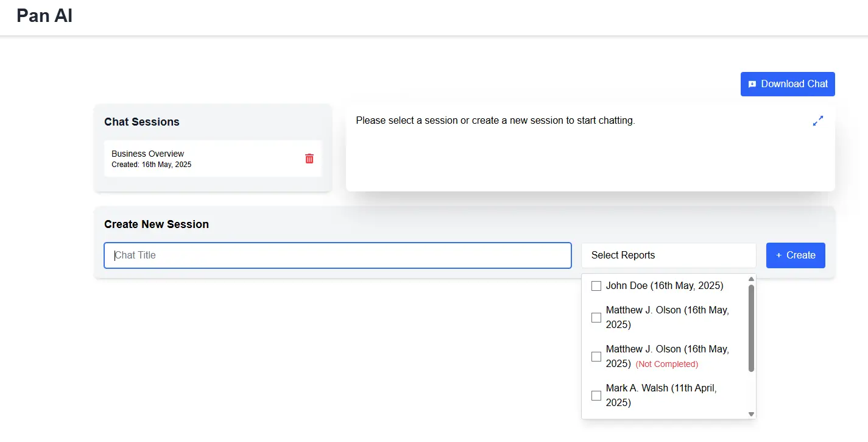Click the plus icon on Create button
This screenshot has width=868, height=442.
pyautogui.click(x=778, y=255)
